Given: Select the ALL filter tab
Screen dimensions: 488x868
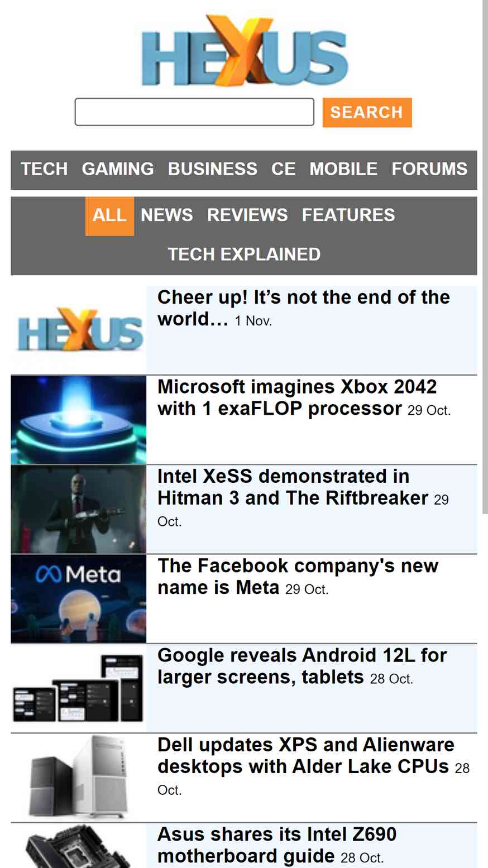Looking at the screenshot, I should [x=109, y=216].
